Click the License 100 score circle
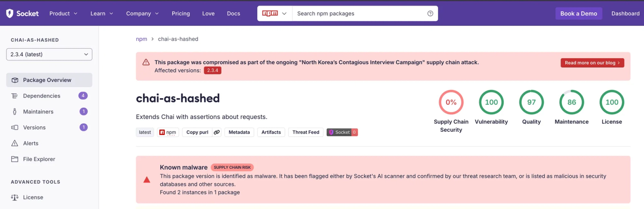The height and width of the screenshot is (209, 644). click(x=612, y=102)
